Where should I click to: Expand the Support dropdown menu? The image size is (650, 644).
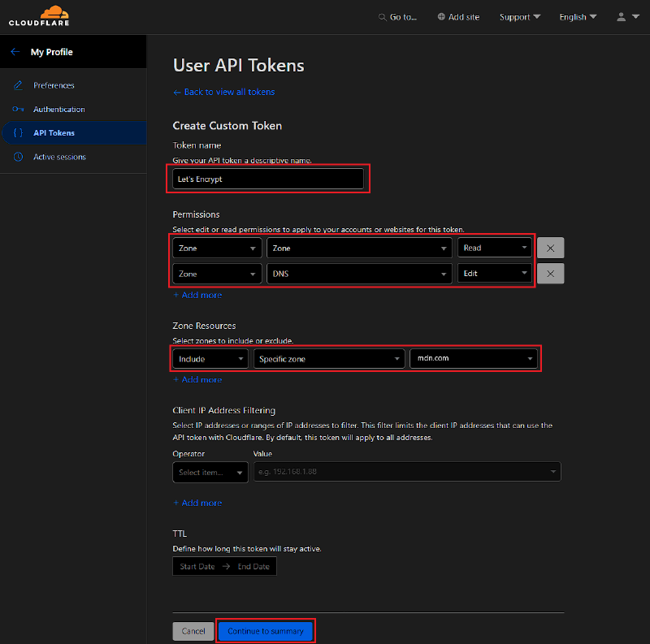[520, 17]
